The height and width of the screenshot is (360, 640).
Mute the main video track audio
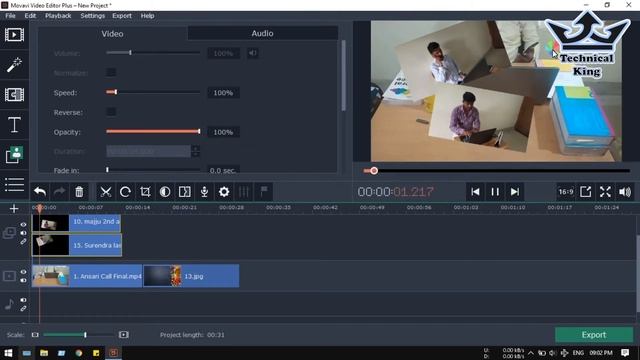[23, 280]
